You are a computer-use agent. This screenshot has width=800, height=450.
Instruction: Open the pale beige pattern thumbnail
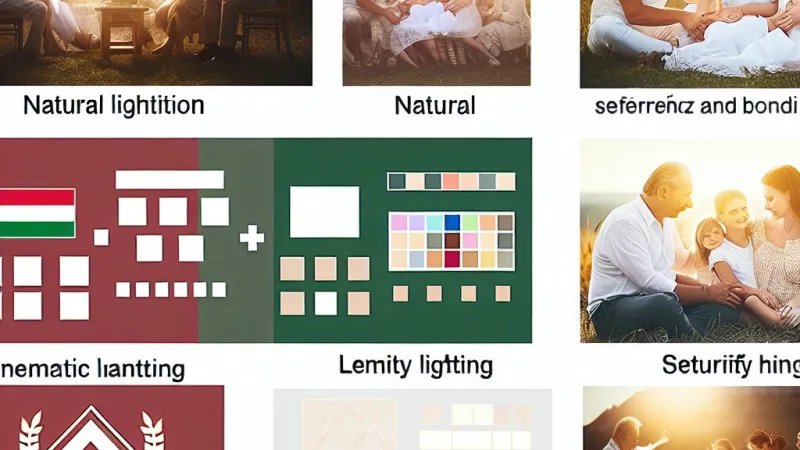point(412,419)
